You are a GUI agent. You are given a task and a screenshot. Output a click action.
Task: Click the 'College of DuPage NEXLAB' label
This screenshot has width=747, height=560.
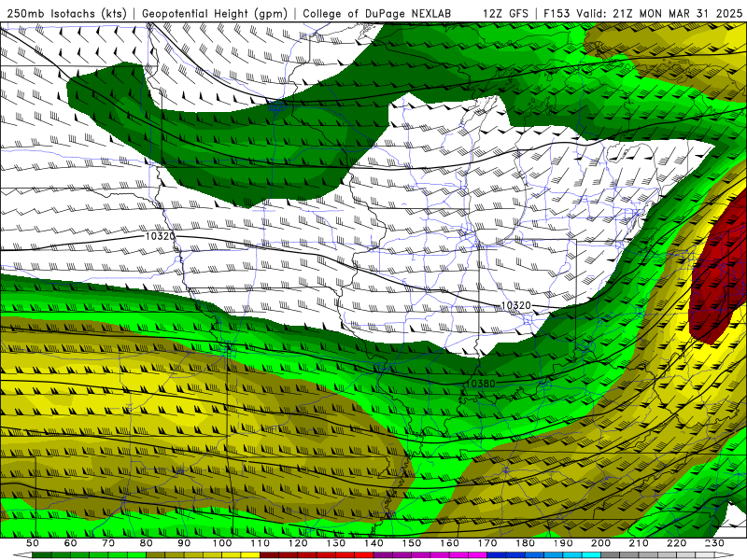point(376,13)
